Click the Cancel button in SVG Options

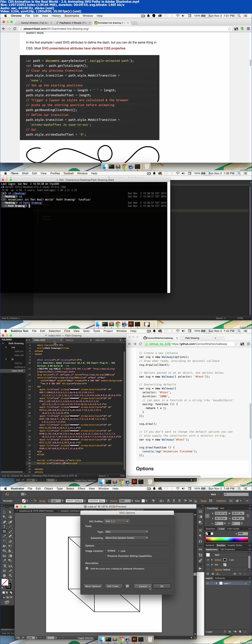(x=143, y=586)
